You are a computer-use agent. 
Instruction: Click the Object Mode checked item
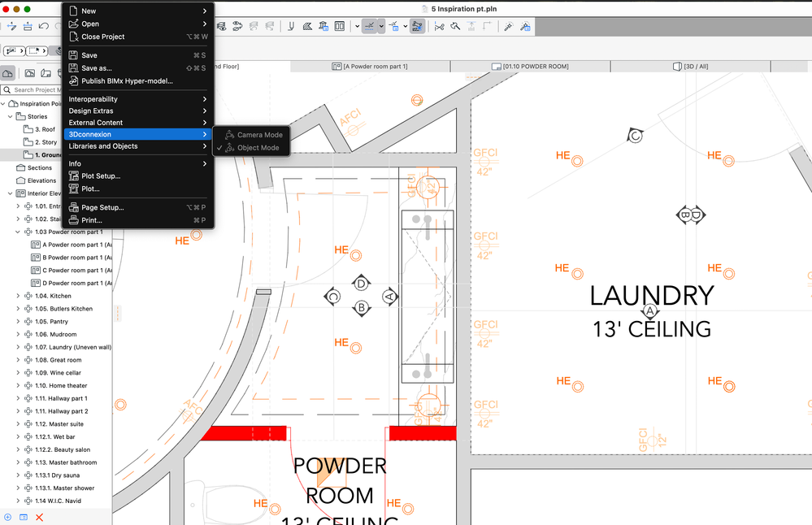[251, 148]
